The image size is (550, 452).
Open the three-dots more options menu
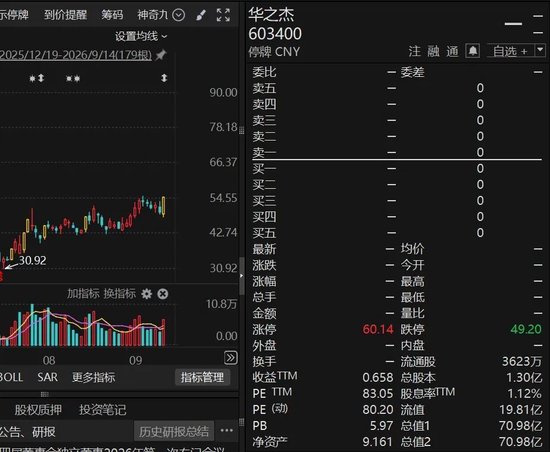point(227,430)
